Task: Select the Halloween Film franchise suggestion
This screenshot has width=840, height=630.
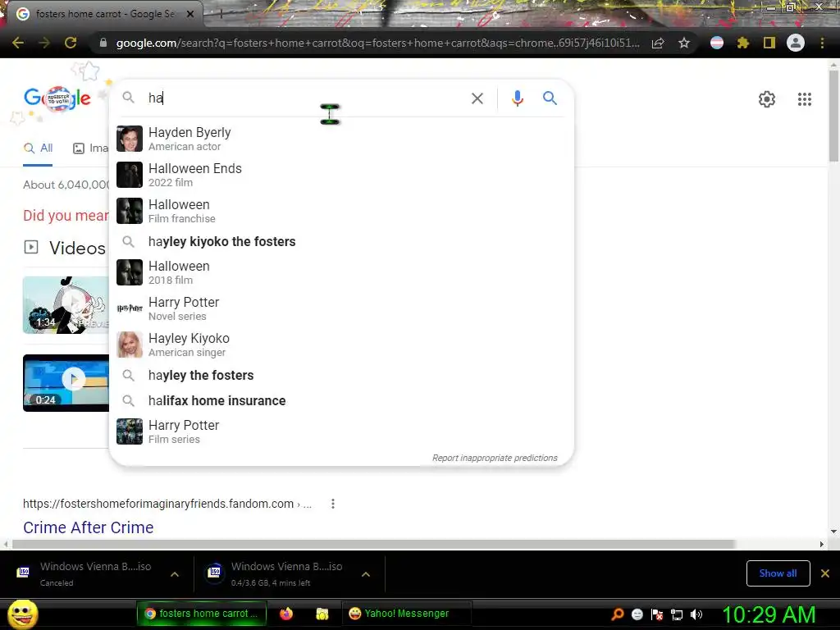Action: click(x=341, y=211)
